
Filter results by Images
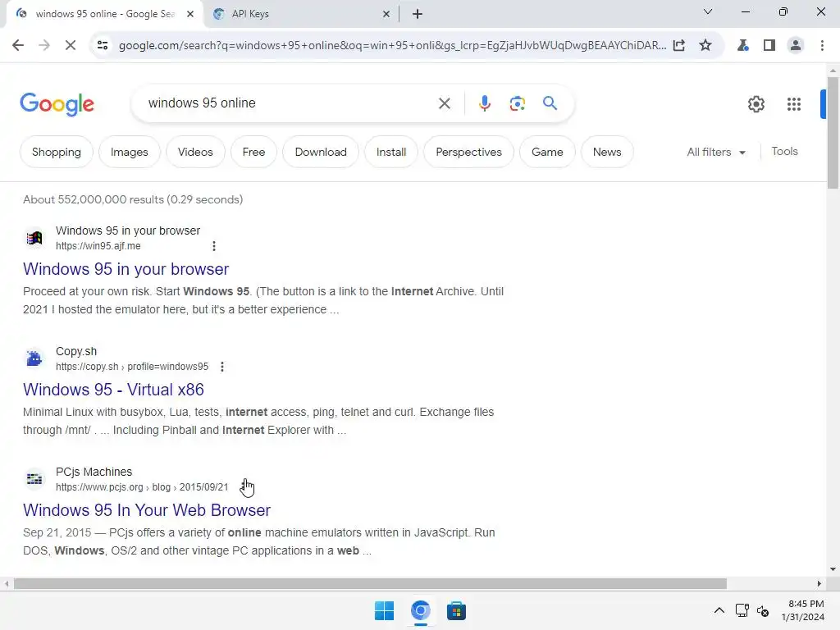coord(129,152)
